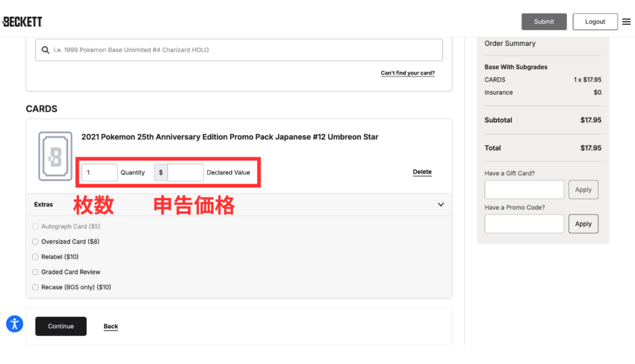
Task: Enable the Relabel ($10) extra
Action: pyautogui.click(x=35, y=257)
